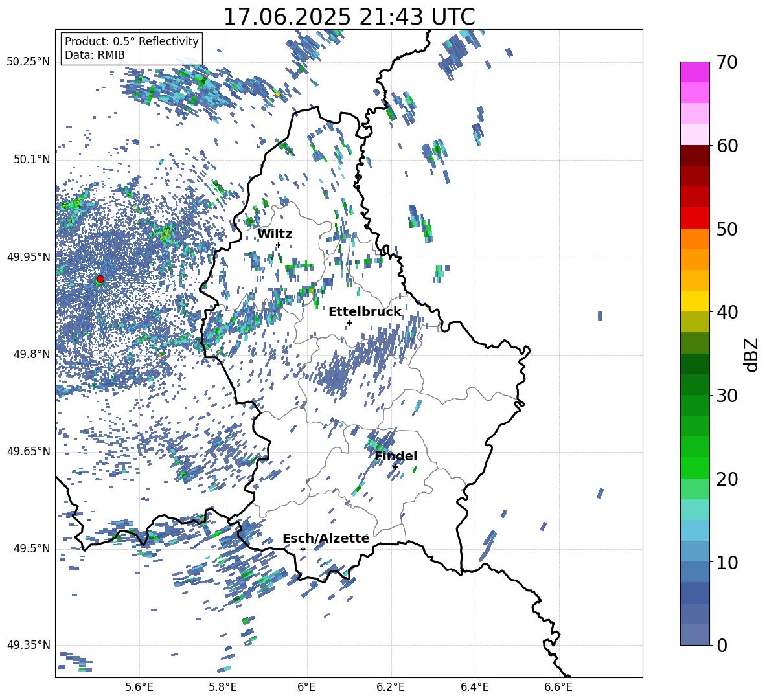Click the colorbar tick label 50
Screen dimensions: 767x700
(727, 229)
